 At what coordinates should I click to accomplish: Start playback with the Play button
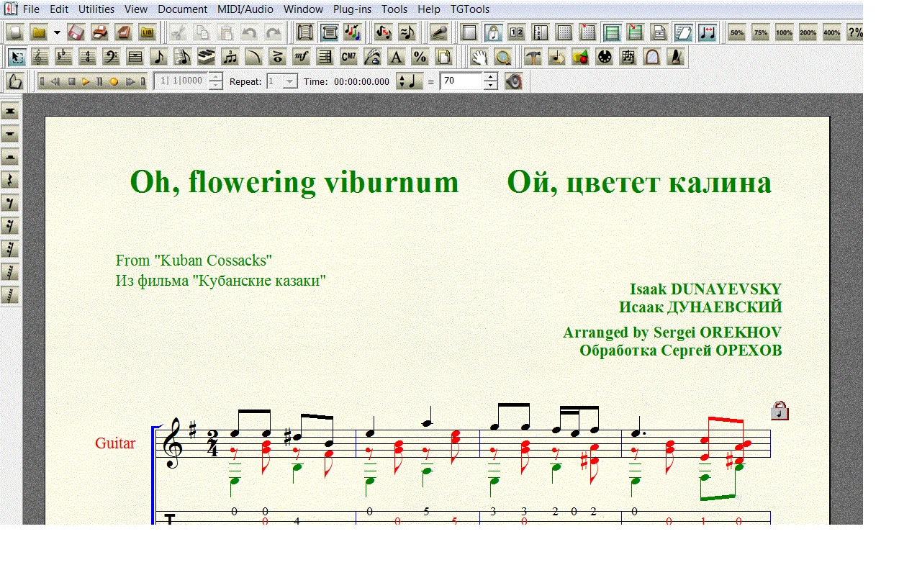86,82
